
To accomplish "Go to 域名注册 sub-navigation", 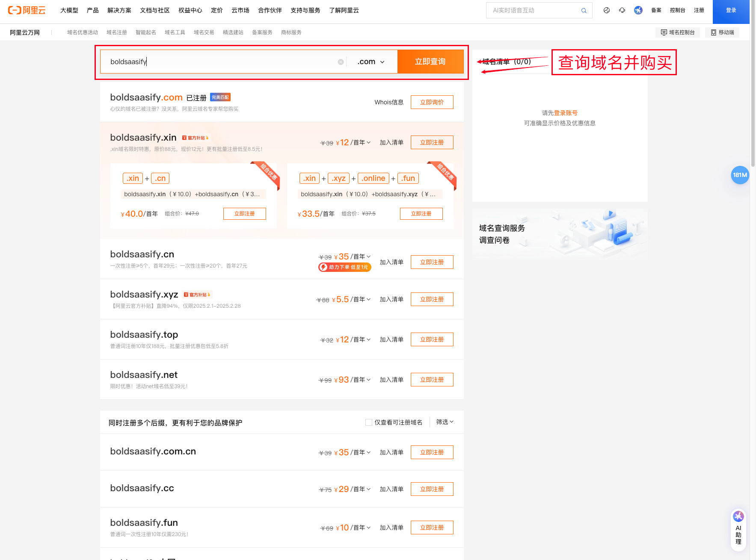I will click(117, 32).
